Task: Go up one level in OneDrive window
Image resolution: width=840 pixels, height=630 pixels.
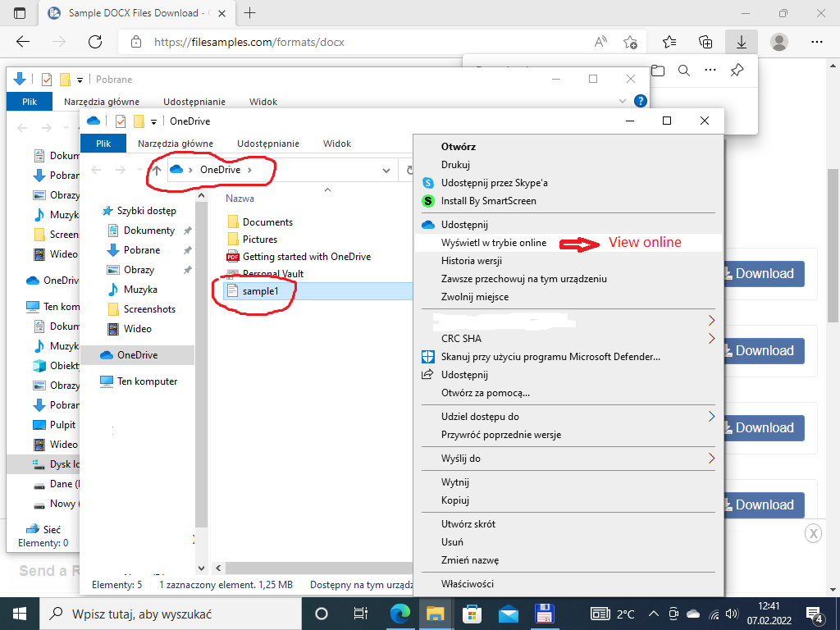Action: coord(156,170)
